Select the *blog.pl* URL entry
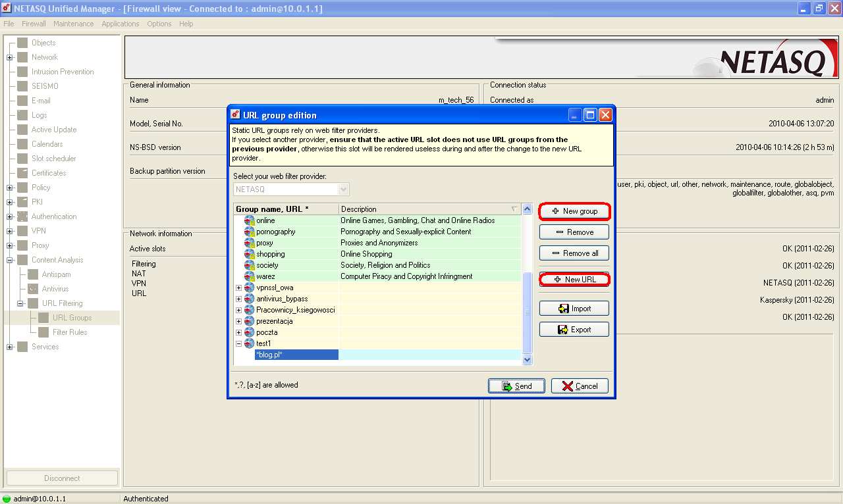843x504 pixels. [x=297, y=355]
